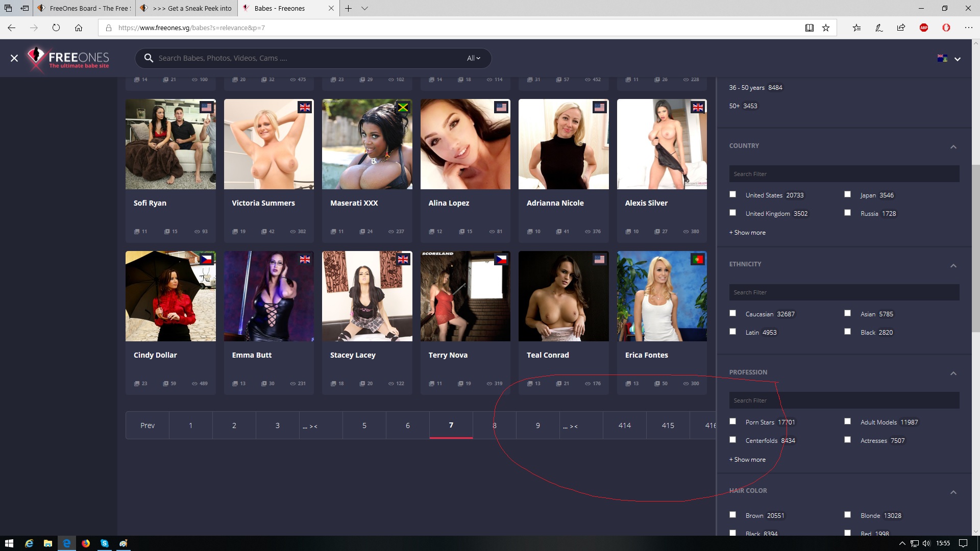Go back using the browser back arrow
This screenshot has width=980, height=551.
click(11, 28)
